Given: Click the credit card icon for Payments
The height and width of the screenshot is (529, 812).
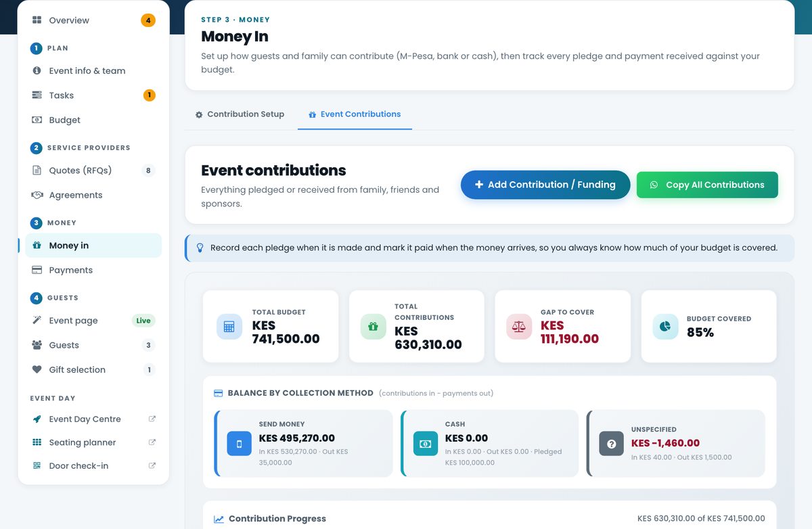Looking at the screenshot, I should [x=37, y=270].
